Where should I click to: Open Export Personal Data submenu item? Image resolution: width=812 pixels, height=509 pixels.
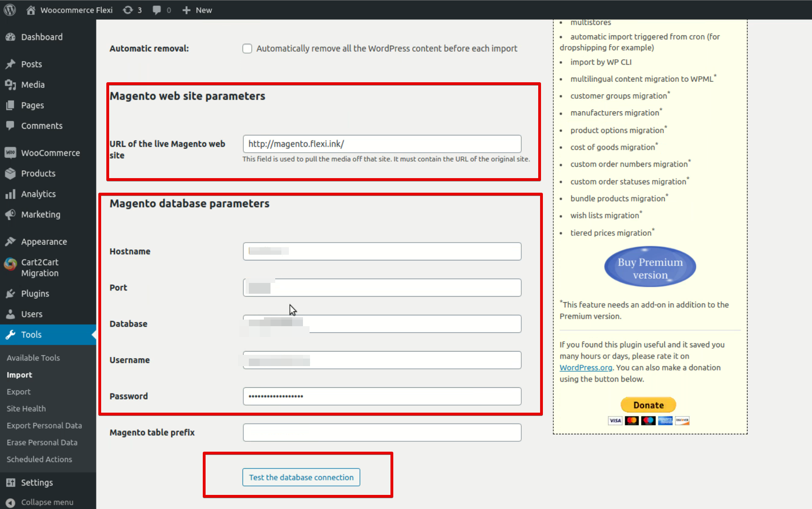click(x=44, y=425)
